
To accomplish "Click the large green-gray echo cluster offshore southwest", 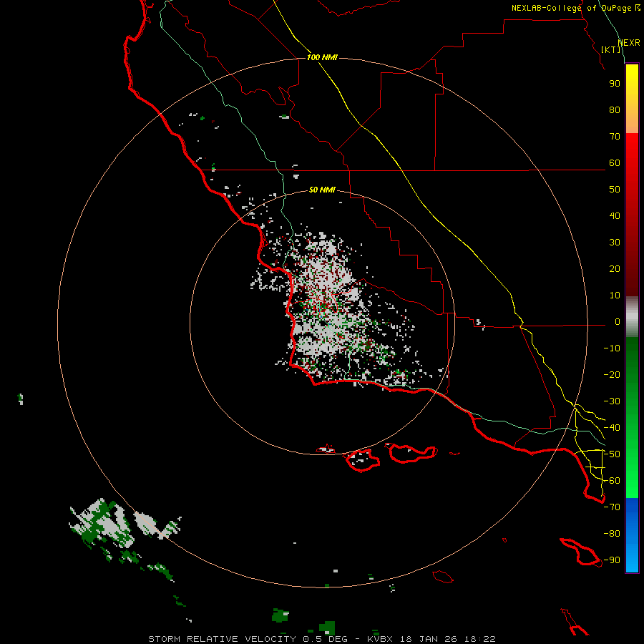I will pos(102,524).
